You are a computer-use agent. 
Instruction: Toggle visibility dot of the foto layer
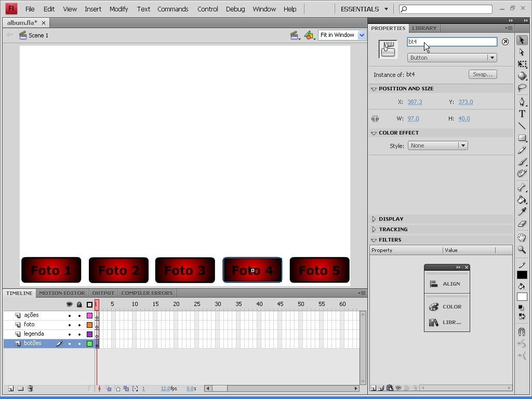[69, 325]
